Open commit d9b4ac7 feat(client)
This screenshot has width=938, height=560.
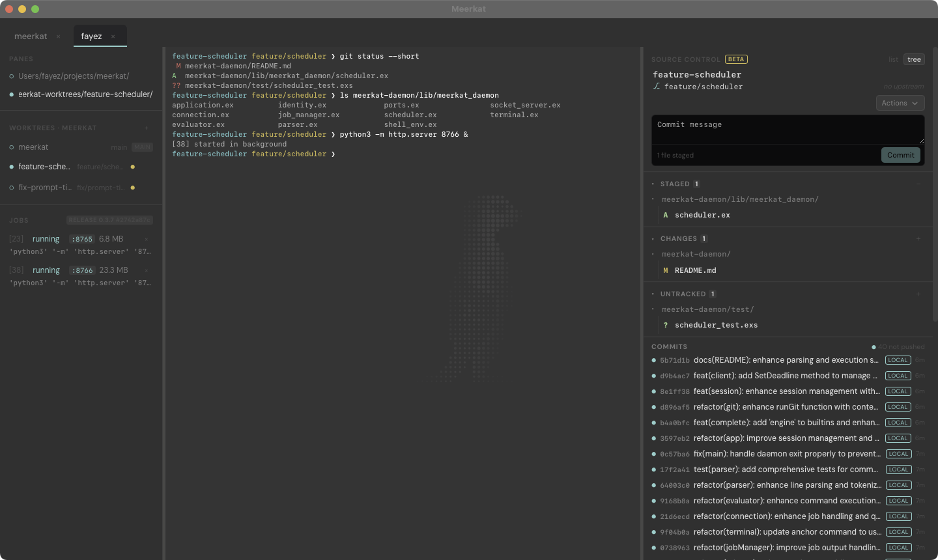(788, 376)
